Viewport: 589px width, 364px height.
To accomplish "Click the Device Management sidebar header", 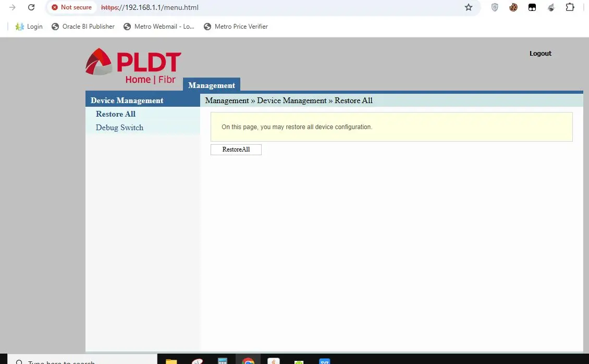I will tap(143, 100).
